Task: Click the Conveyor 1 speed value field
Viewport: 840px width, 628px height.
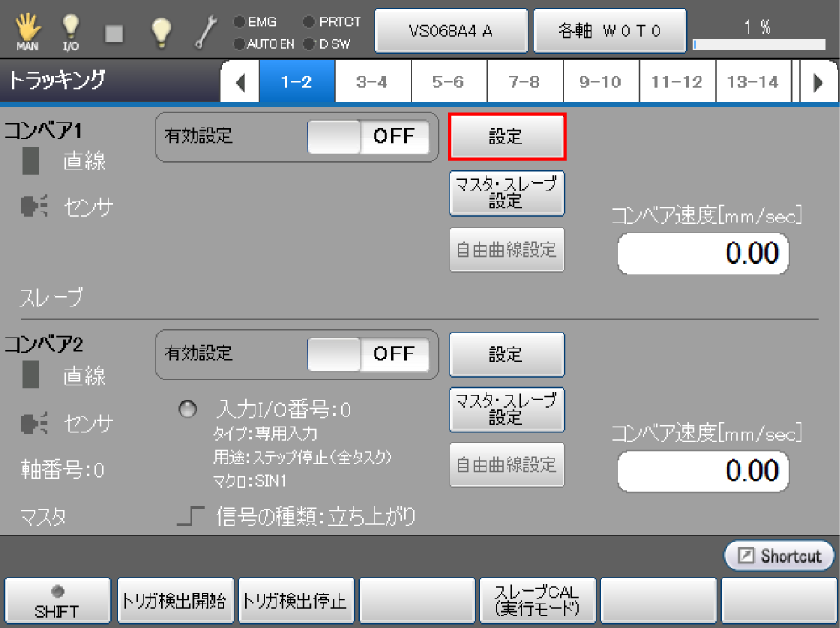Action: pyautogui.click(x=703, y=254)
